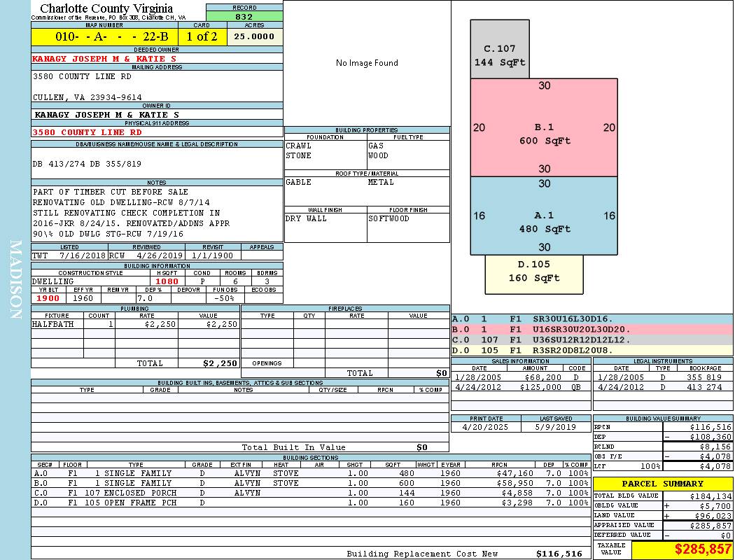This screenshot has width=735, height=560.
Task: Select RPCN value $116,516 in value summary
Action: click(x=710, y=428)
